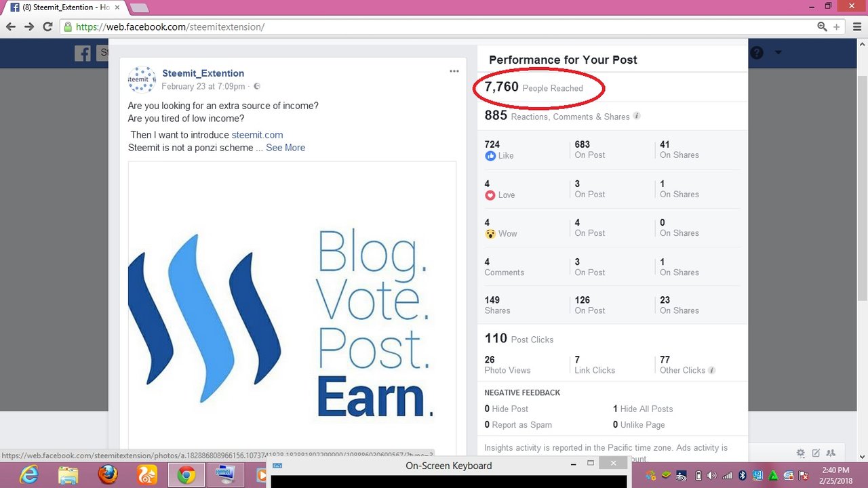Open UC Browser from the taskbar

[147, 475]
